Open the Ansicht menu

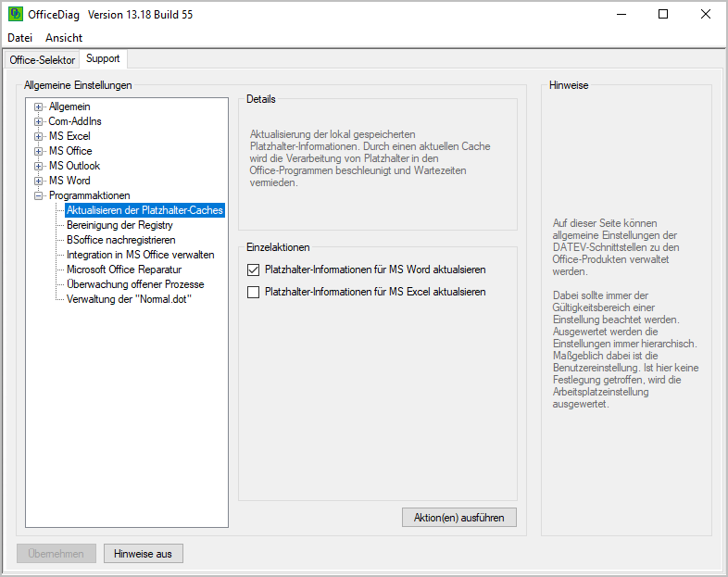tap(64, 38)
